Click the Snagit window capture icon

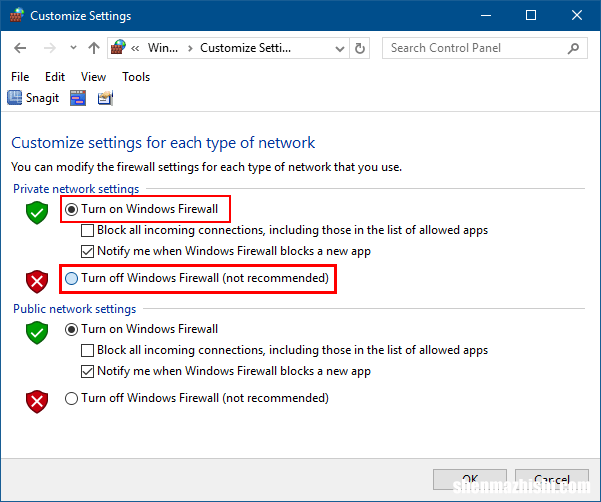(78, 98)
